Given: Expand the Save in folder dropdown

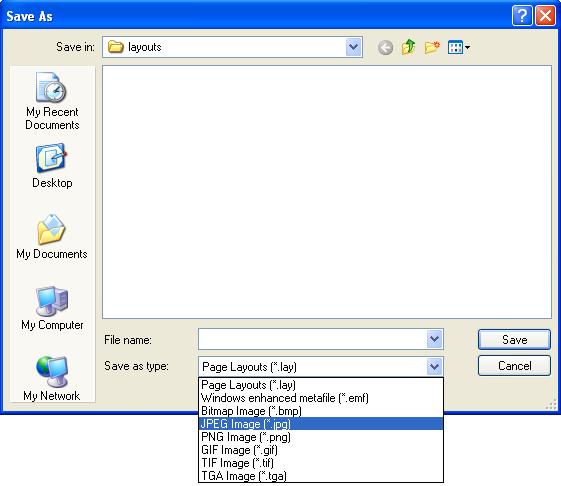Looking at the screenshot, I should [x=353, y=47].
